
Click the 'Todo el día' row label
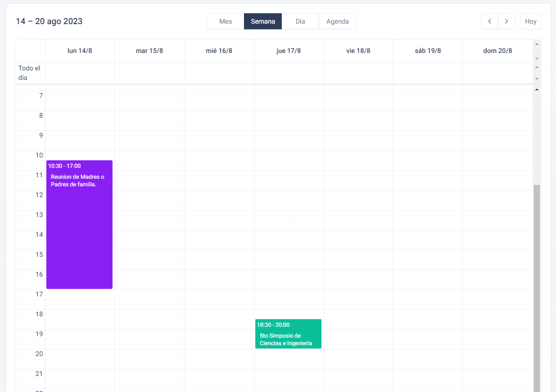pyautogui.click(x=30, y=72)
